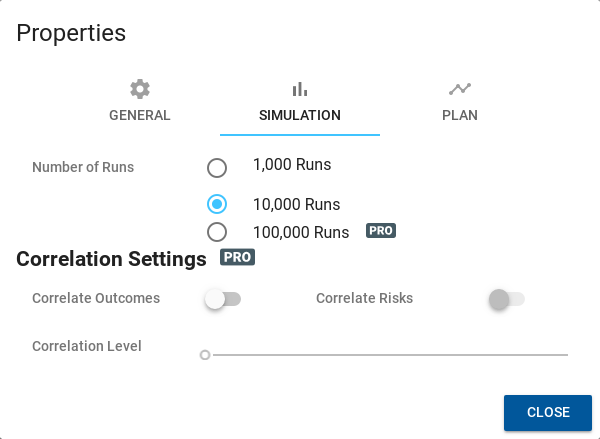This screenshot has height=439, width=600.
Task: Click the CLOSE button
Action: pyautogui.click(x=548, y=413)
